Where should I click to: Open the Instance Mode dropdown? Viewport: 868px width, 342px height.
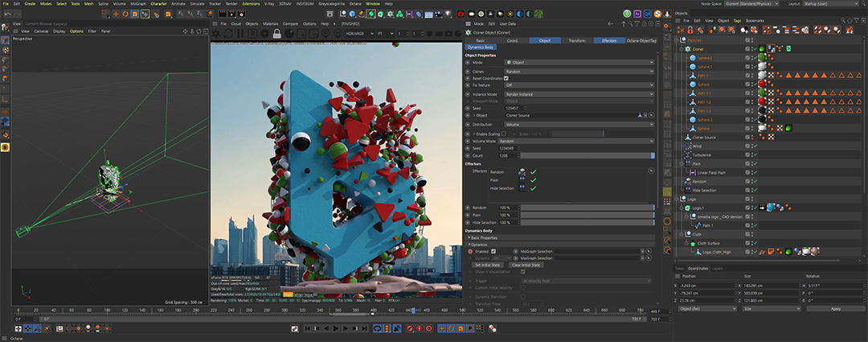[x=579, y=93]
